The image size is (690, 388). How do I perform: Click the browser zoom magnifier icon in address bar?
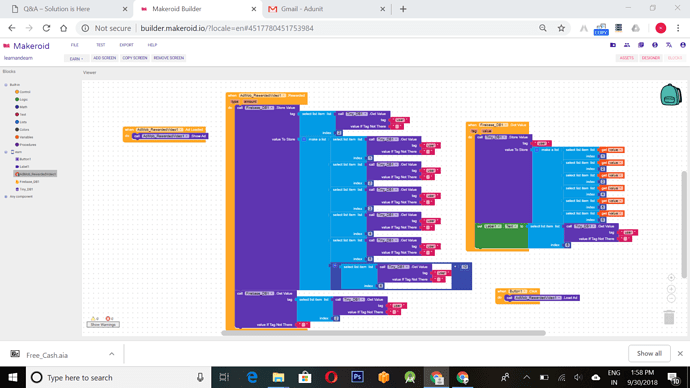tap(543, 28)
